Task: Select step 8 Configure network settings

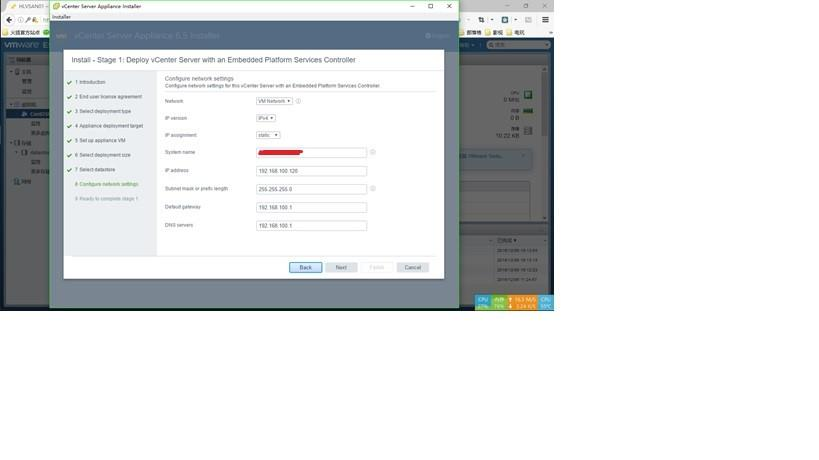Action: pos(107,184)
